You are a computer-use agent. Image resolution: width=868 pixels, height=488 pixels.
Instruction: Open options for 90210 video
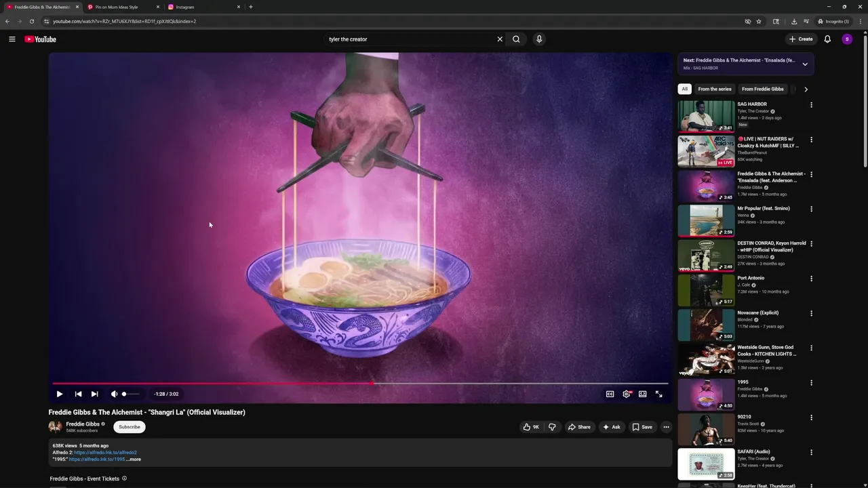(811, 418)
